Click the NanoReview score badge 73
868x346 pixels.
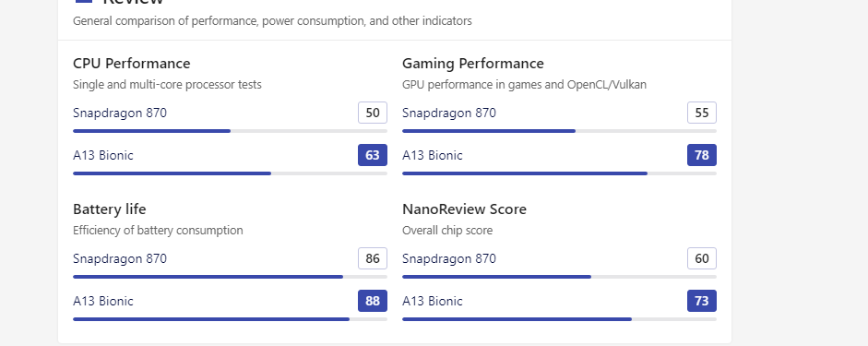(702, 301)
